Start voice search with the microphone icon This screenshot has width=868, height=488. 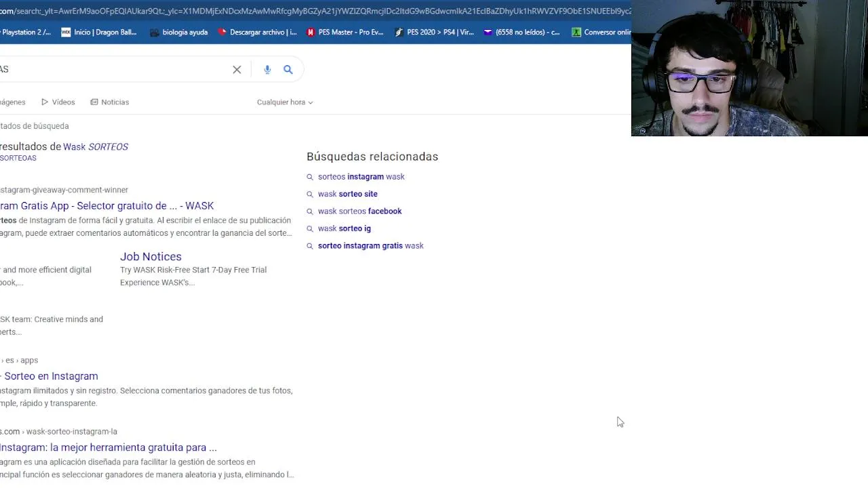coord(267,70)
